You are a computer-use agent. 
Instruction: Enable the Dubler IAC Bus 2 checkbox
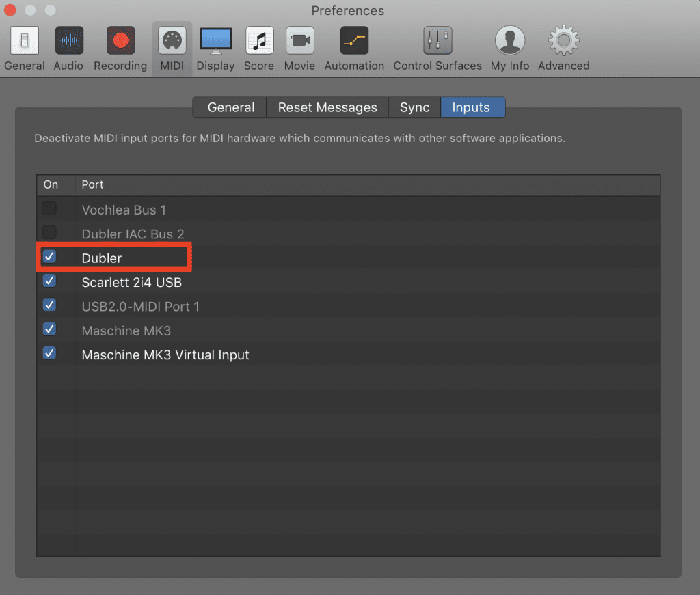[49, 232]
